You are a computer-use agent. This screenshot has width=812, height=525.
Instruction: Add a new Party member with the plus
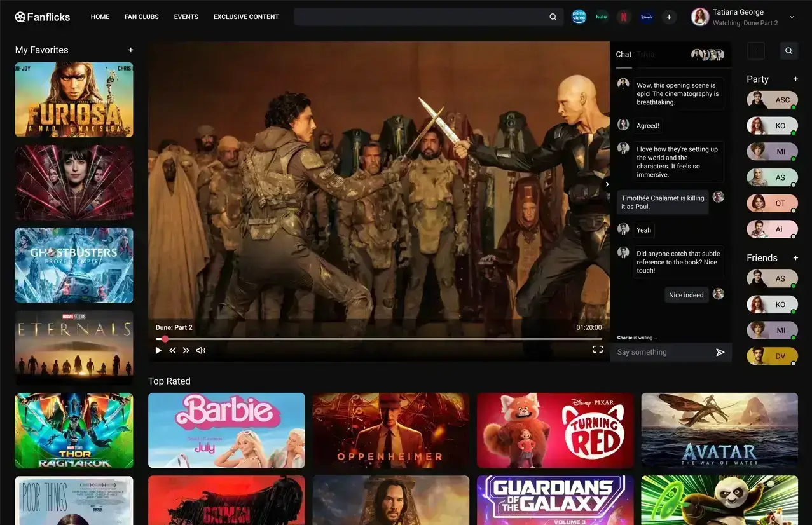[795, 79]
